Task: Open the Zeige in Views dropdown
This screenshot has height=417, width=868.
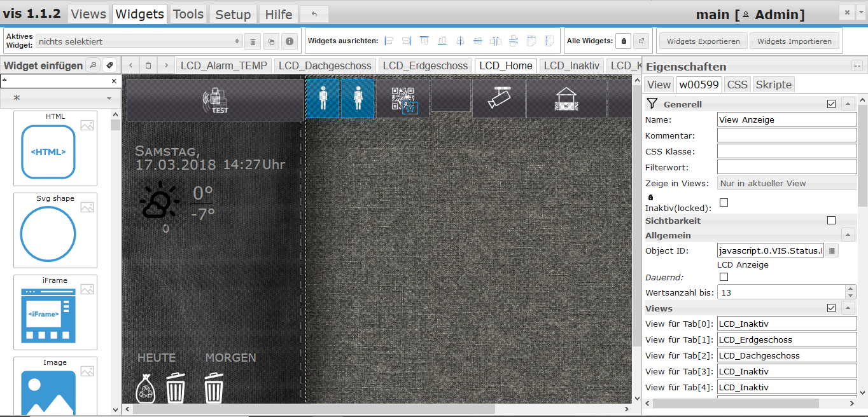Action: (x=787, y=184)
